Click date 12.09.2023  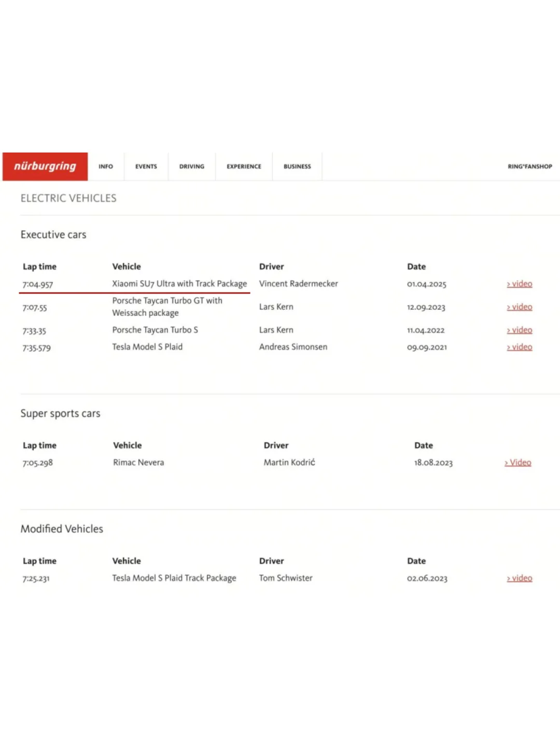pos(426,307)
